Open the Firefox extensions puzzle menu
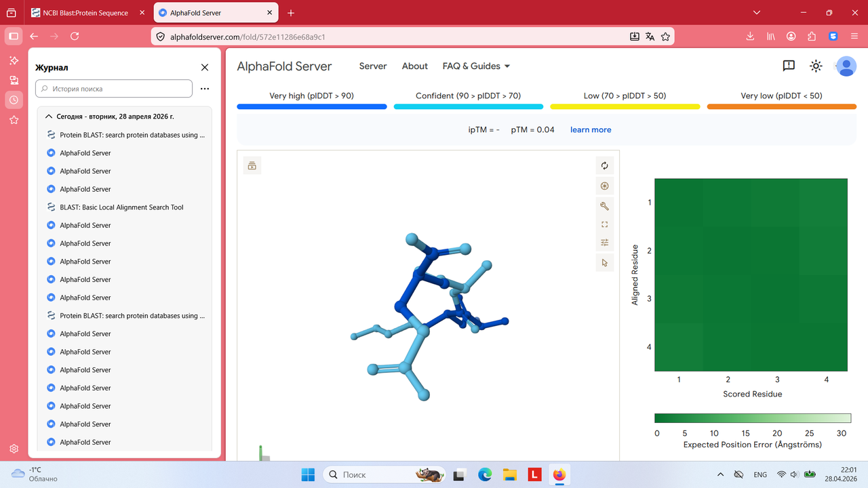Viewport: 868px width, 488px height. 812,37
